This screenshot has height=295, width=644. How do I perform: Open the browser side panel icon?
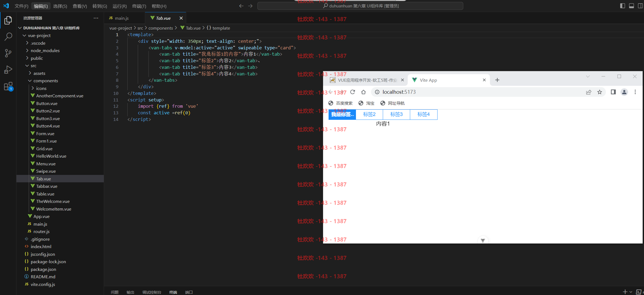(613, 92)
